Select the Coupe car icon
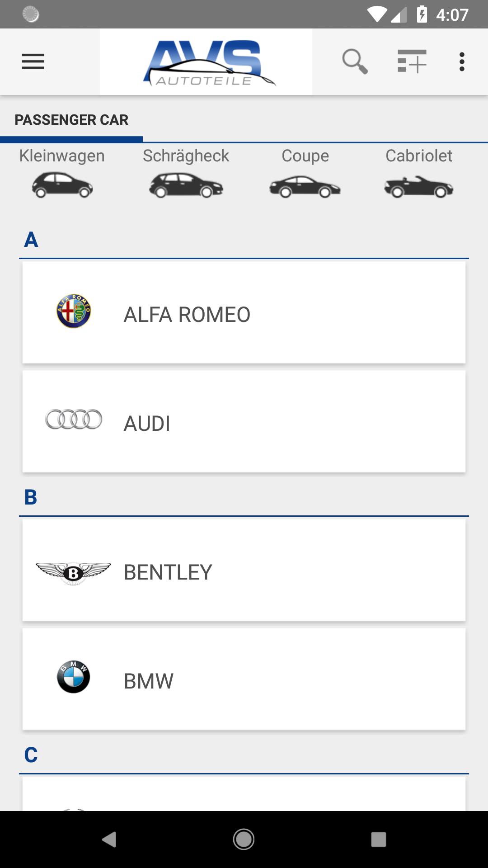This screenshot has width=488, height=868. (305, 186)
